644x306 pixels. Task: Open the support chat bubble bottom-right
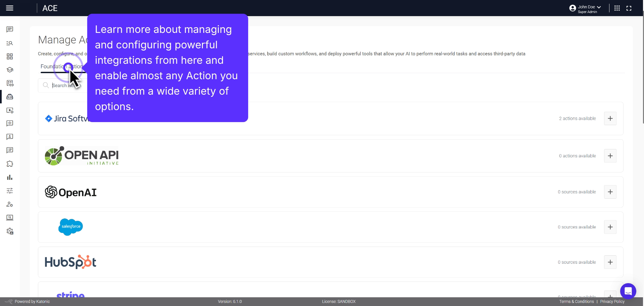628,291
